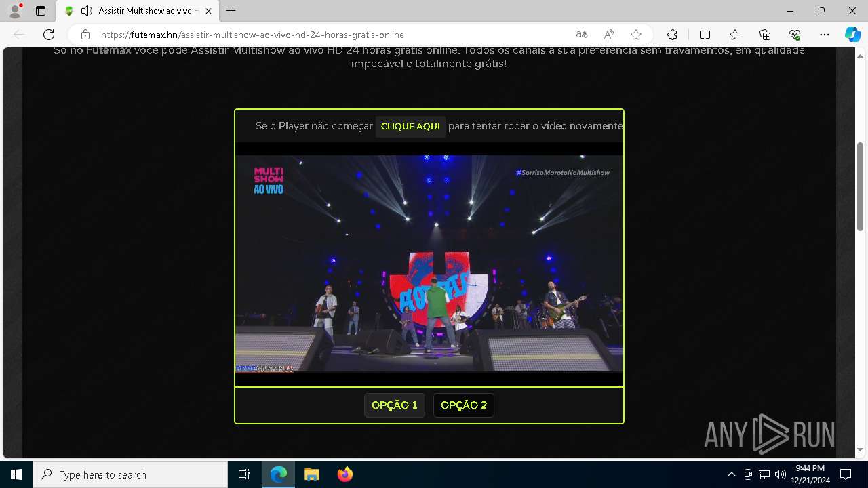Open network status tray icon
The width and height of the screenshot is (868, 488).
click(764, 474)
